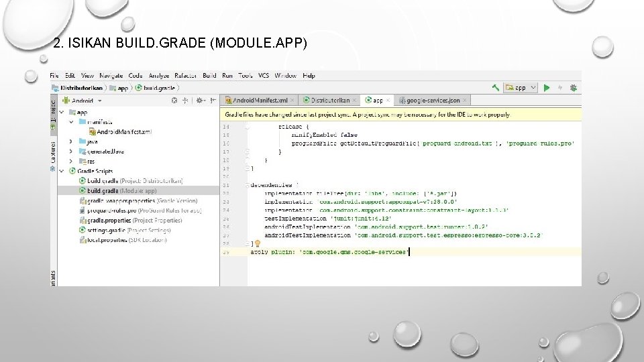Close the google-services.json tab

coord(464,100)
